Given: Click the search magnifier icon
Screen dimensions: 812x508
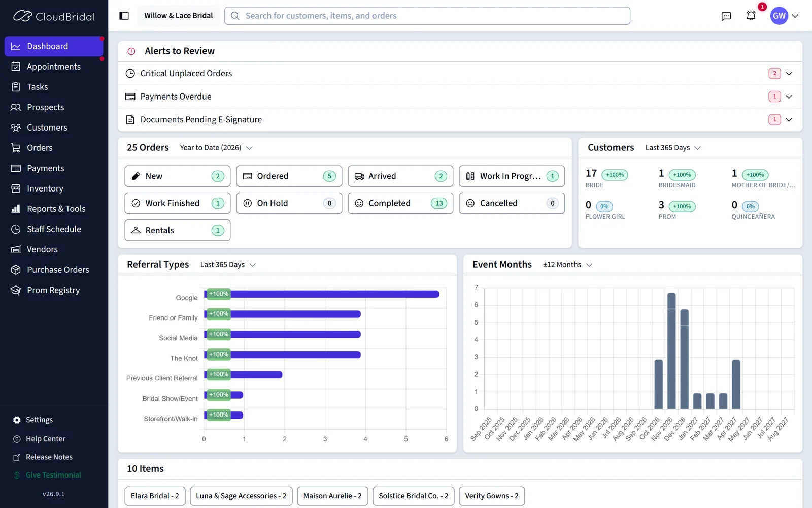Looking at the screenshot, I should [235, 16].
